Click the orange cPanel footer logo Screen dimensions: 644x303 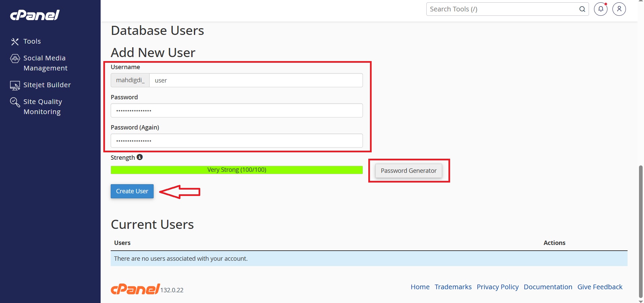click(x=136, y=289)
